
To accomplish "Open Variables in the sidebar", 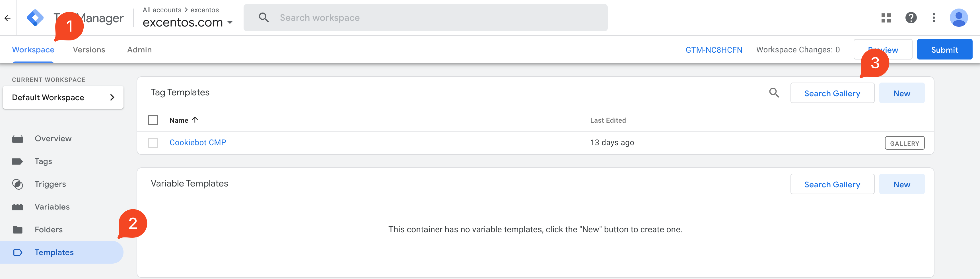I will 62,207.
